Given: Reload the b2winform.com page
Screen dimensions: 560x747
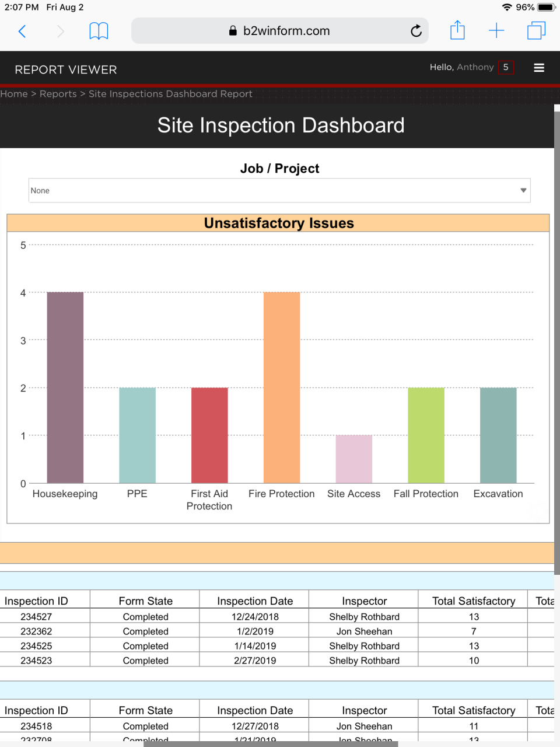Looking at the screenshot, I should click(x=416, y=30).
